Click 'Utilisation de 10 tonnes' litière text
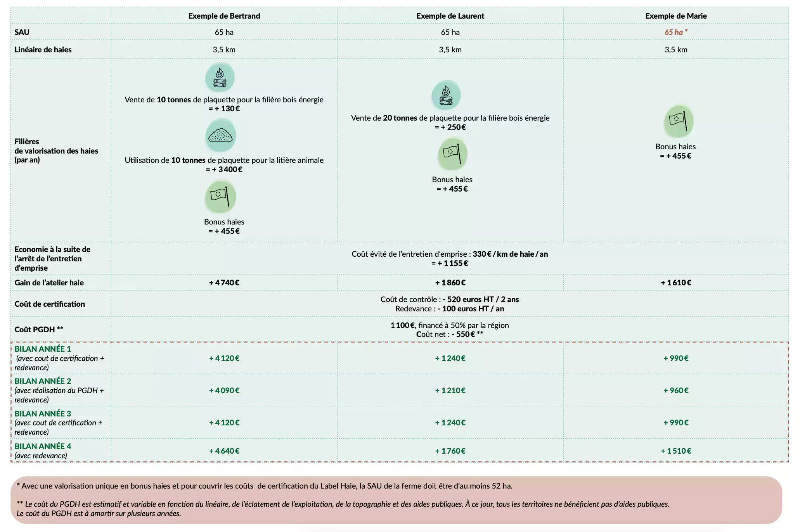The height and width of the screenshot is (532, 800). click(x=224, y=160)
